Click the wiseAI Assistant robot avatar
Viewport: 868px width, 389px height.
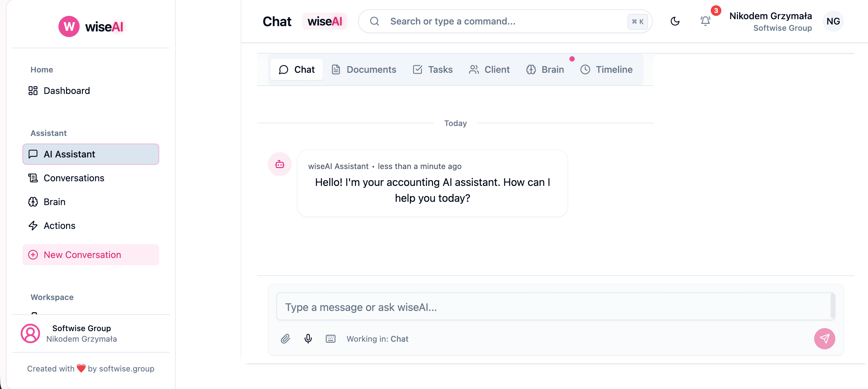279,164
